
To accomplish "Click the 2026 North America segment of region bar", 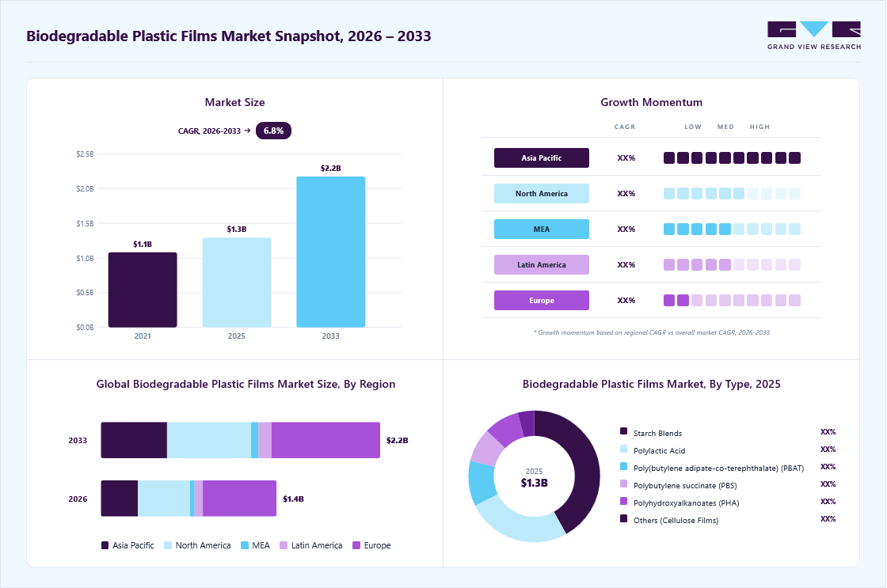I will (164, 498).
